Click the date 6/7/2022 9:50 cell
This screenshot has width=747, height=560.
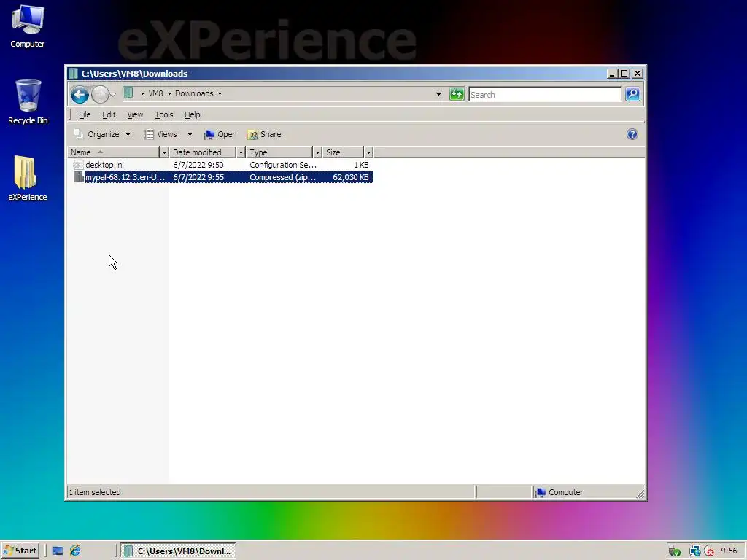pos(198,165)
